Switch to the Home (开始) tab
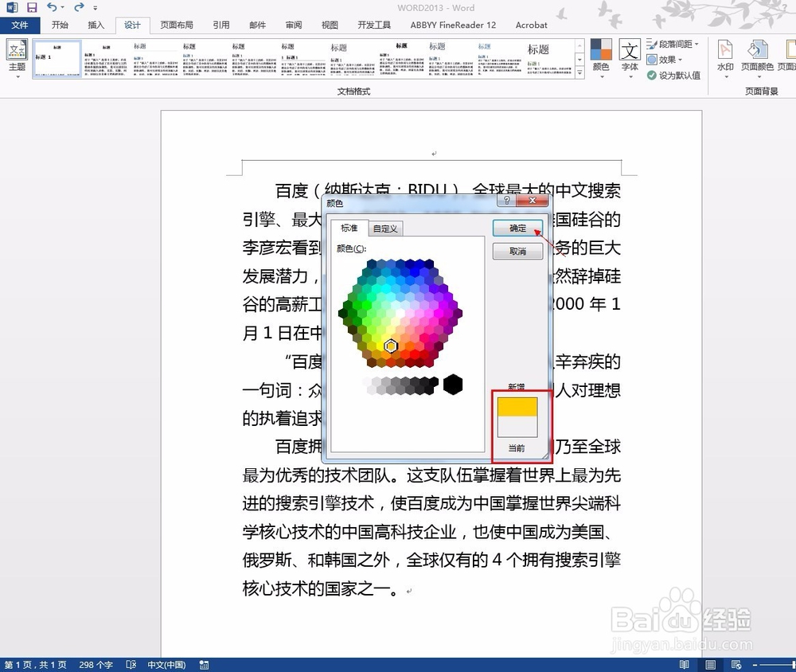Image resolution: width=796 pixels, height=672 pixels. coord(60,25)
